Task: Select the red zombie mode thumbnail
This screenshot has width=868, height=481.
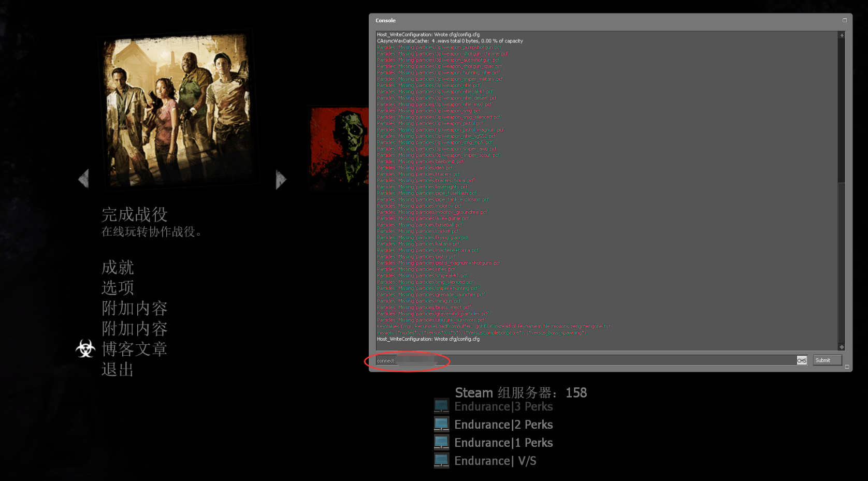Action: (x=339, y=148)
